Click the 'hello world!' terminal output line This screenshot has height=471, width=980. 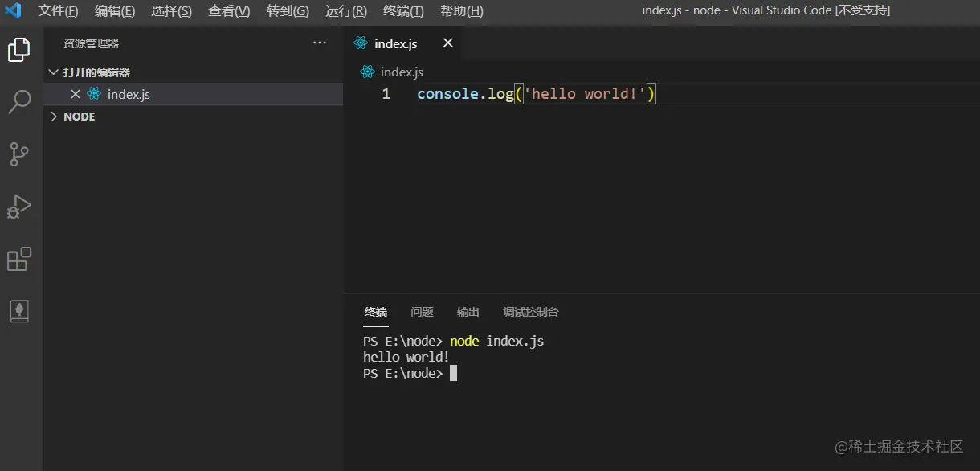pyautogui.click(x=406, y=357)
